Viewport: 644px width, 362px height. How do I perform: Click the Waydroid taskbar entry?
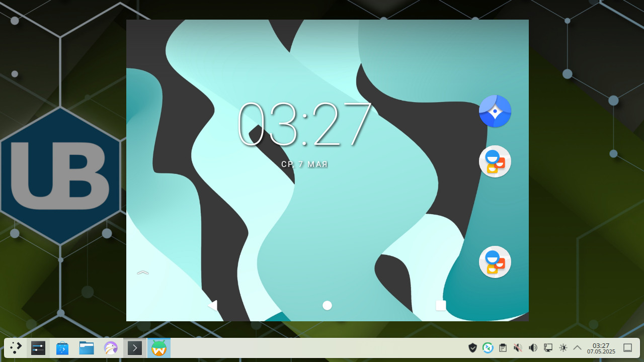pos(159,348)
